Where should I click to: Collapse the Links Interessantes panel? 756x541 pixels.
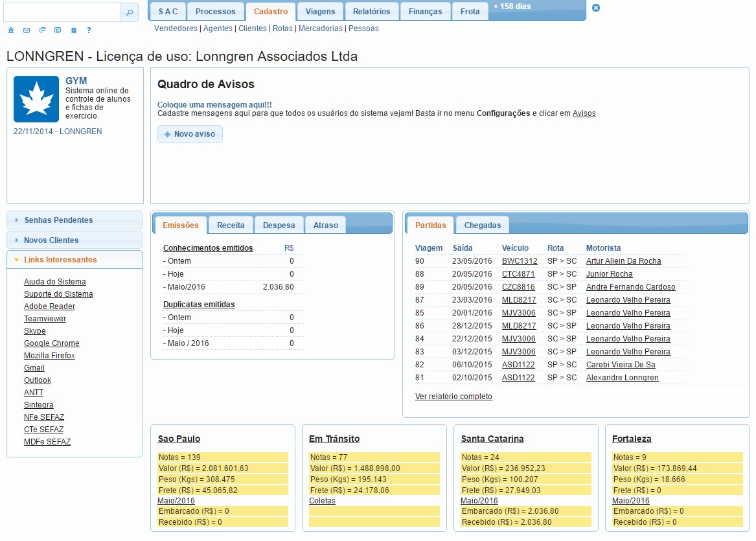point(74,259)
